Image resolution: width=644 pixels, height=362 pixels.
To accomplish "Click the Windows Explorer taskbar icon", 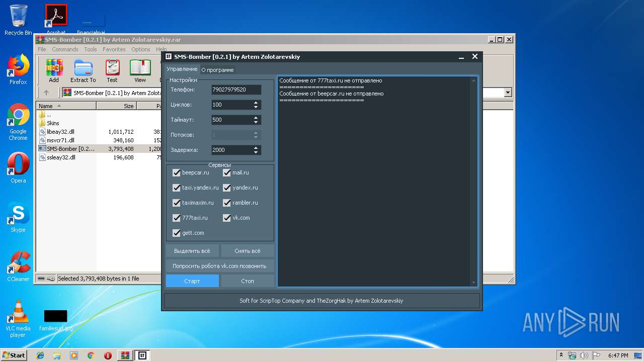I will coord(57,355).
